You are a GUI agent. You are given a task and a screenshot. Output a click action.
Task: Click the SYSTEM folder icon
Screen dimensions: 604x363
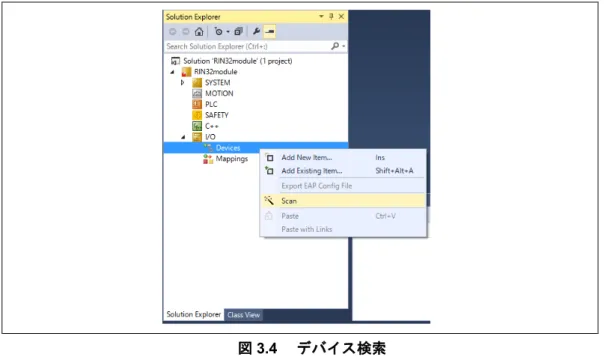tap(197, 82)
